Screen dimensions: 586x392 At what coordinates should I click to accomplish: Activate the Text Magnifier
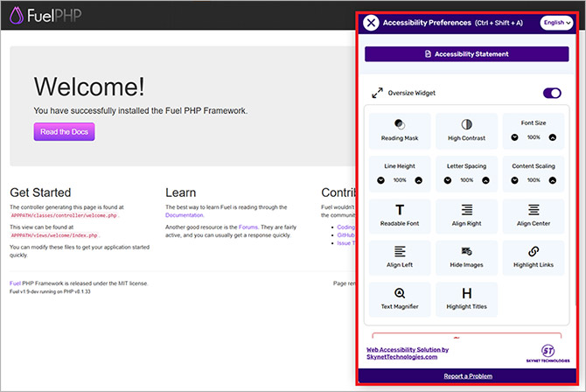point(400,299)
